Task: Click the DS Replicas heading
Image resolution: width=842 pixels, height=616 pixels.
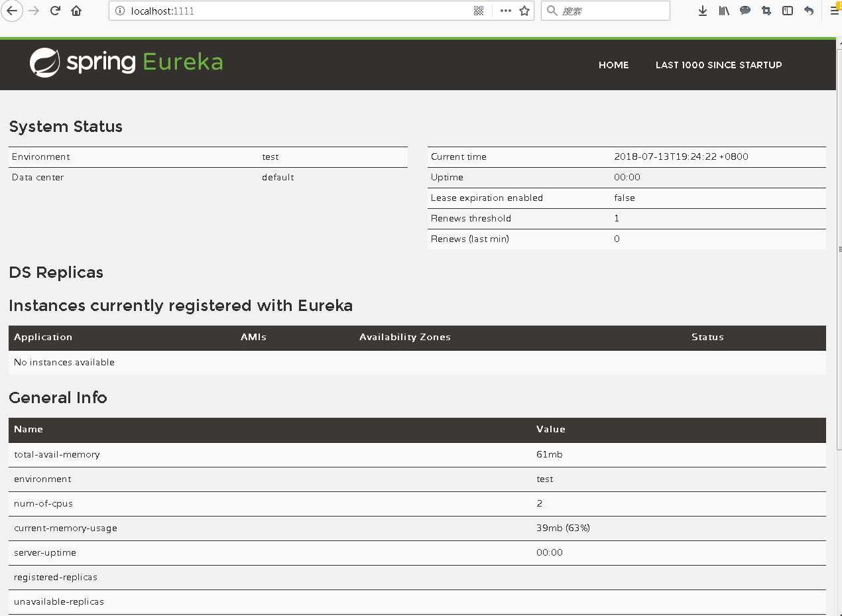Action: (56, 273)
